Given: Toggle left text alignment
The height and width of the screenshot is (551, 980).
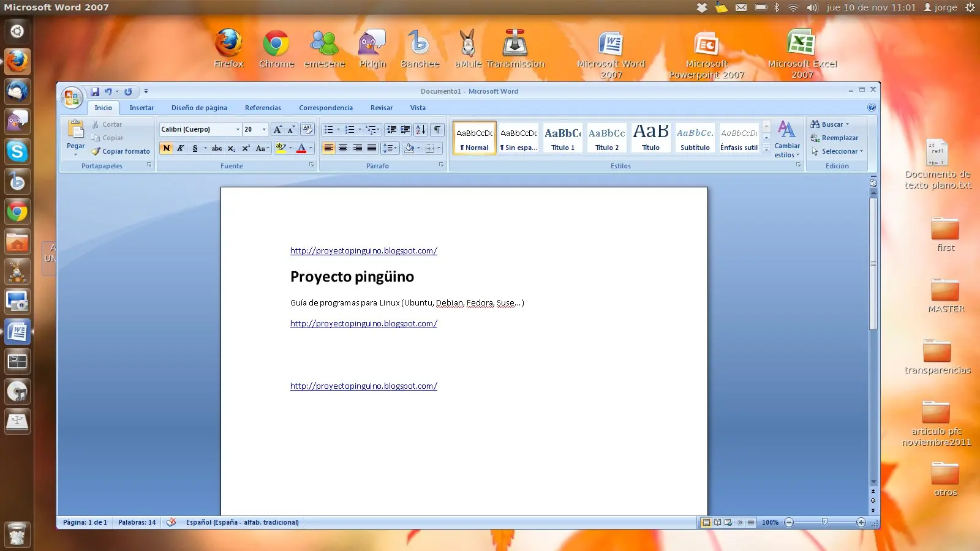Looking at the screenshot, I should 329,148.
